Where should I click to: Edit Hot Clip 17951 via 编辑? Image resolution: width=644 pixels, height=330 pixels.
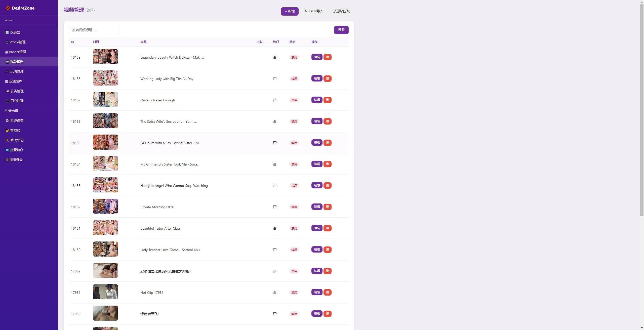click(317, 292)
